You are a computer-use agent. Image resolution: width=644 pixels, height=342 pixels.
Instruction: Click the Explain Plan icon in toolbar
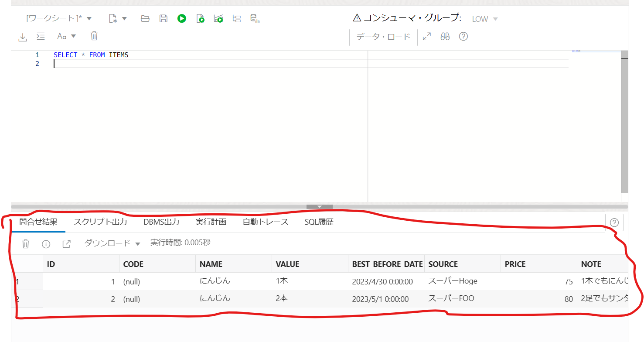click(237, 18)
